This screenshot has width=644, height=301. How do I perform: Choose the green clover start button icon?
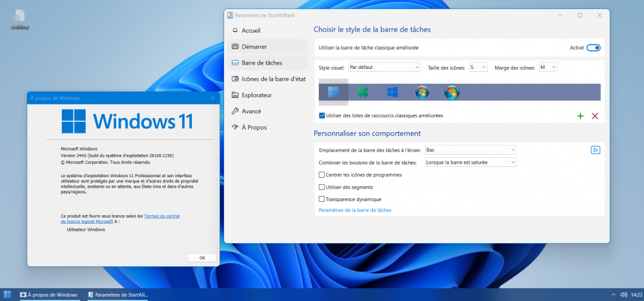pyautogui.click(x=363, y=92)
